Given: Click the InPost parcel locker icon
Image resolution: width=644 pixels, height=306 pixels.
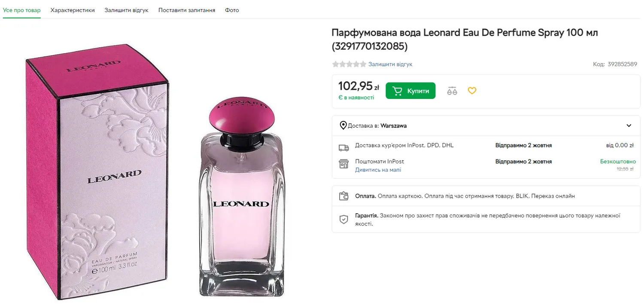Looking at the screenshot, I should [x=343, y=164].
